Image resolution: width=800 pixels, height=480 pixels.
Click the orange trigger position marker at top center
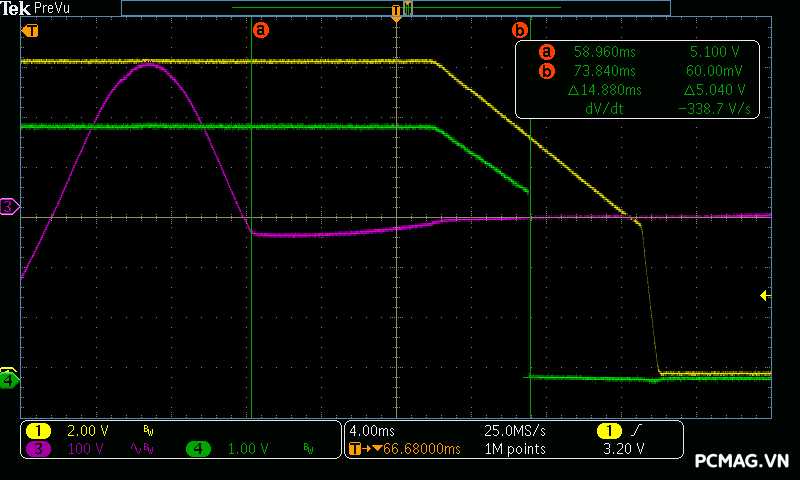point(396,13)
